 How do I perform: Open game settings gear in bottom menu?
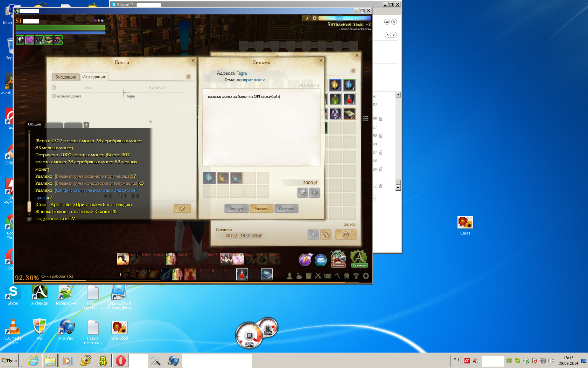366,276
